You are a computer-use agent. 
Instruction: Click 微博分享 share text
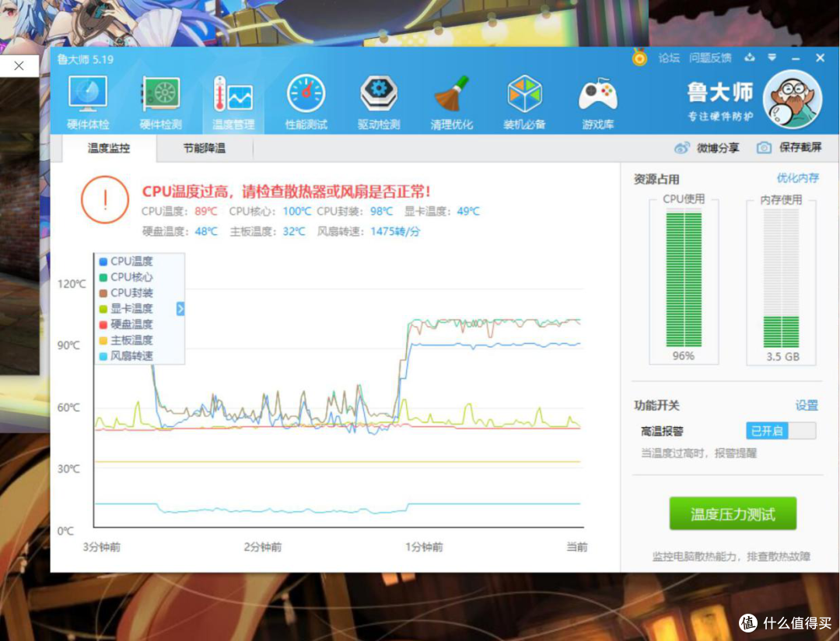718,149
